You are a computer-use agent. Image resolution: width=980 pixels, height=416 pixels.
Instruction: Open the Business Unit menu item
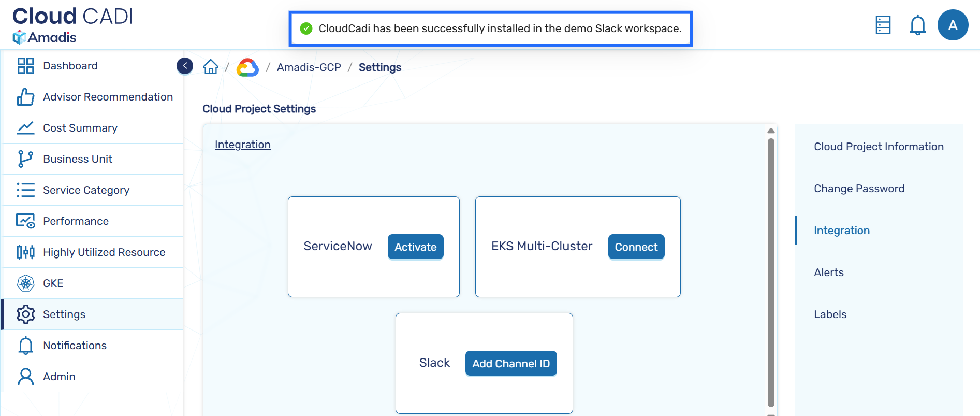78,159
